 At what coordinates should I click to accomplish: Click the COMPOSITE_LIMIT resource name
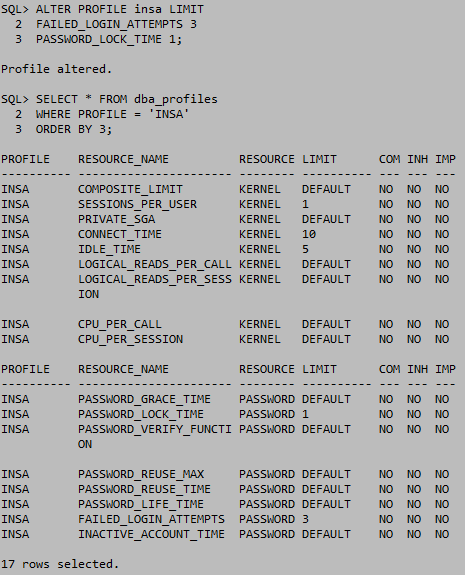coord(130,189)
